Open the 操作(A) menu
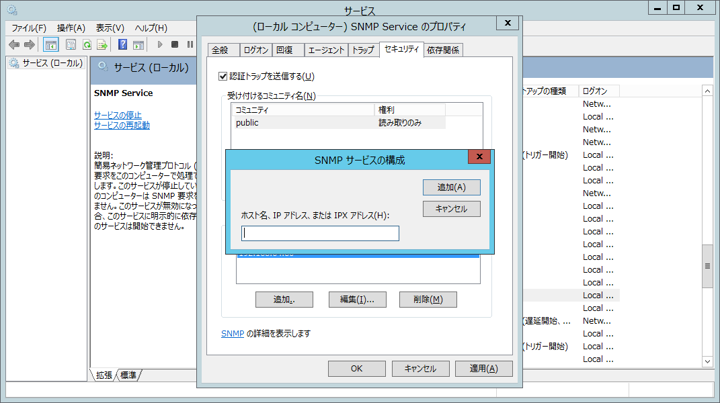The image size is (720, 403). [x=71, y=28]
